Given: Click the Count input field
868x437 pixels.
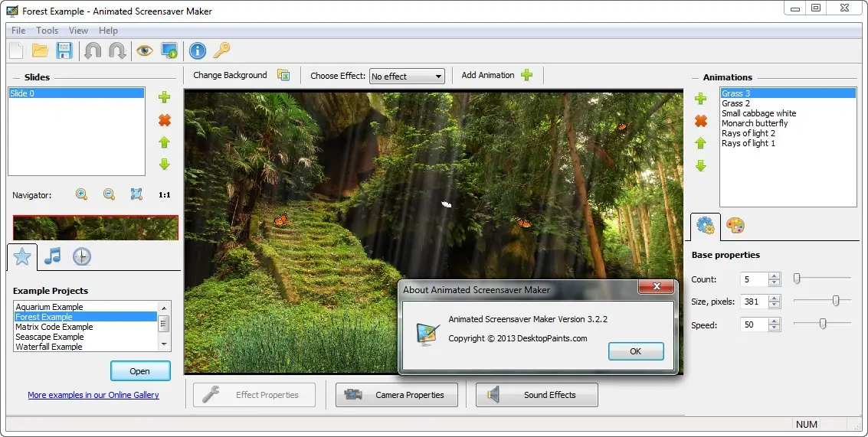Looking at the screenshot, I should (x=754, y=279).
